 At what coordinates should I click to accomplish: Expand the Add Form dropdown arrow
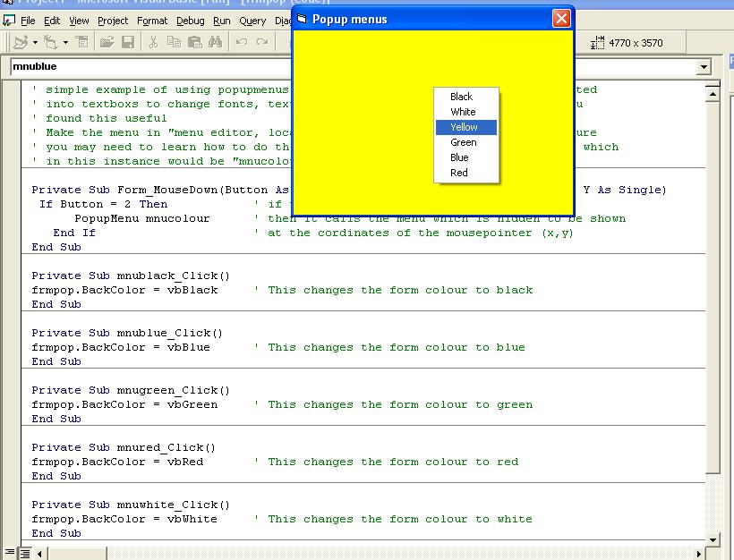coord(64,42)
